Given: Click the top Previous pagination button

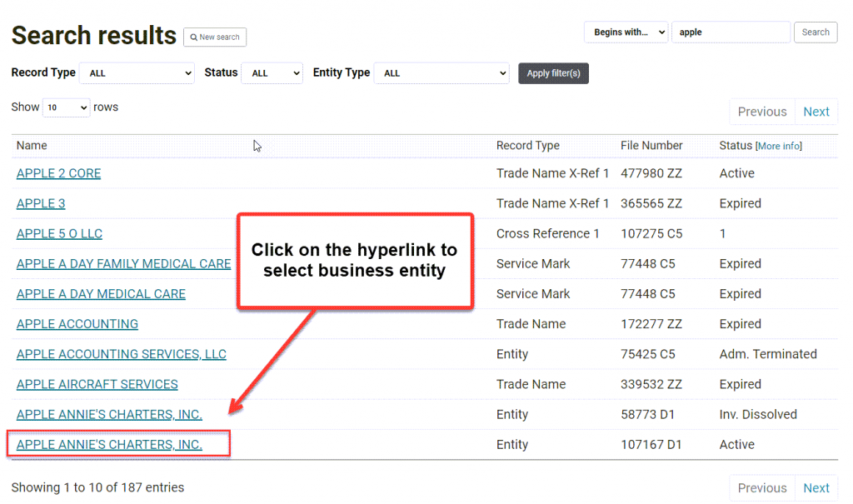Looking at the screenshot, I should click(762, 112).
